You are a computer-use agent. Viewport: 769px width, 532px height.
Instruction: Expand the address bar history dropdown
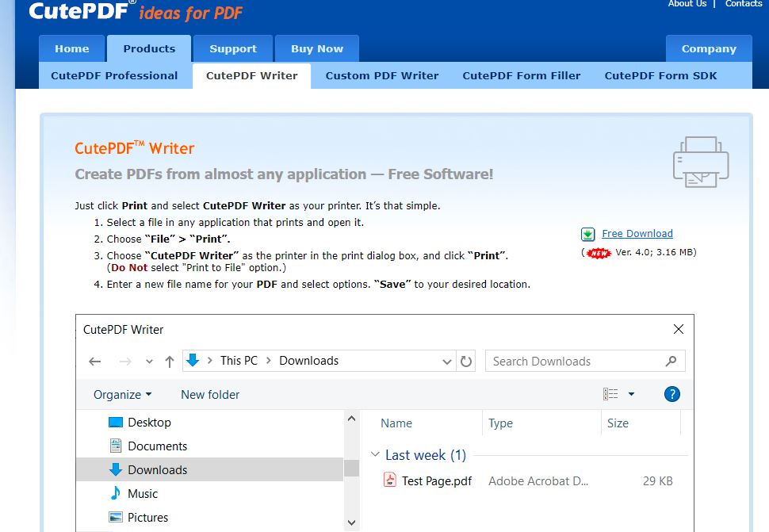[447, 362]
